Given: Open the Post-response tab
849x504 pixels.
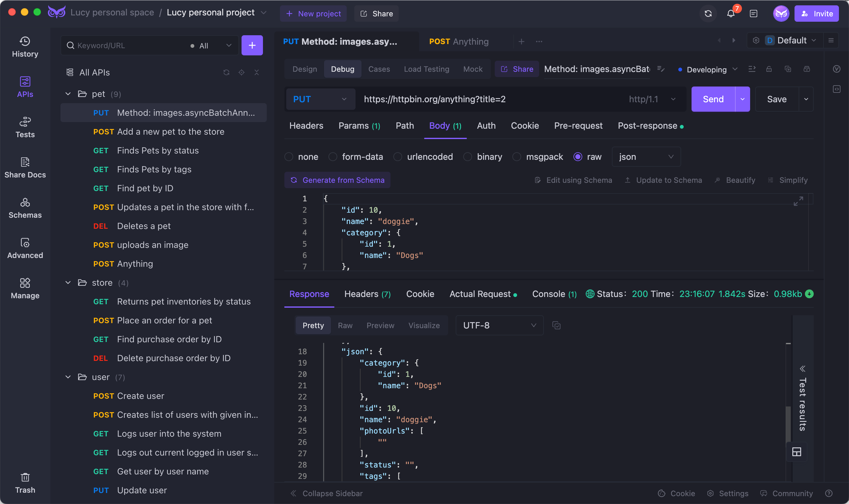Looking at the screenshot, I should (651, 126).
